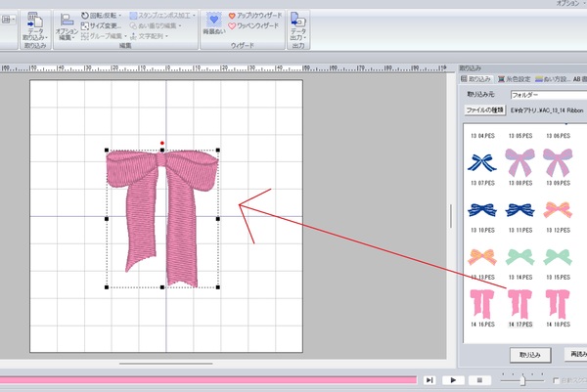Click the データ出力 export icon

pyautogui.click(x=298, y=25)
